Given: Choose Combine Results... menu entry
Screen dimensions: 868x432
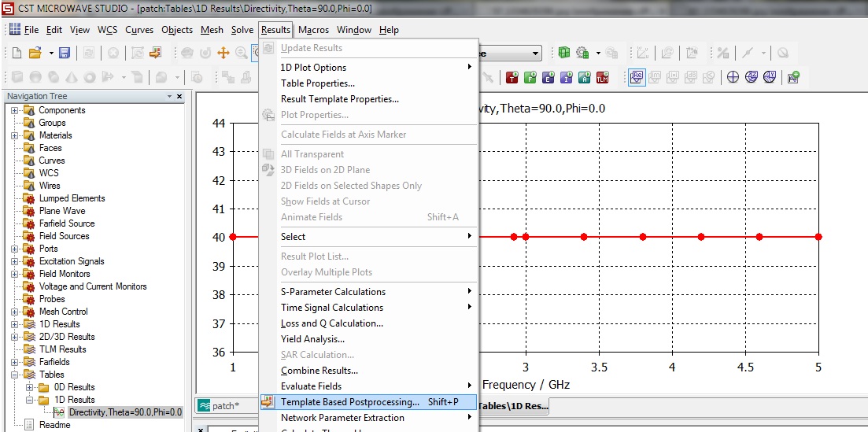Looking at the screenshot, I should (x=368, y=371).
